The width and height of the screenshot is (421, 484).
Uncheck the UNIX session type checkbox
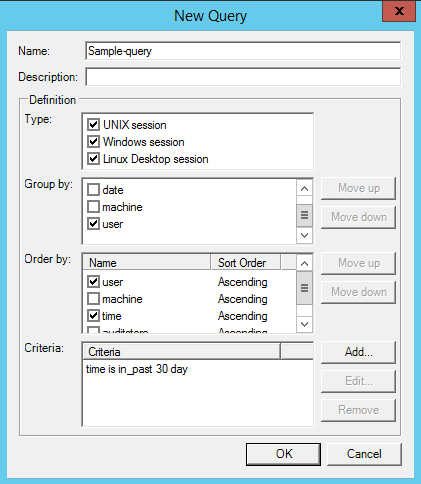point(93,125)
